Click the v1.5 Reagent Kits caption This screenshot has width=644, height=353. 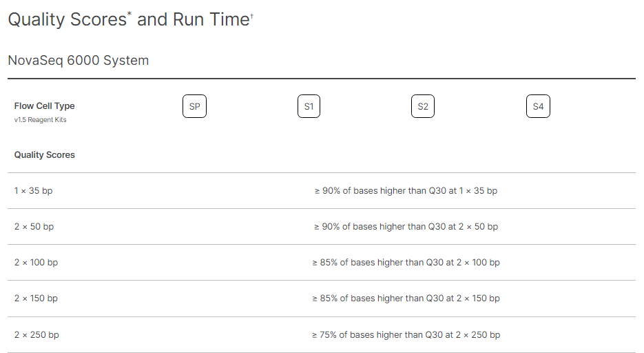click(x=40, y=120)
